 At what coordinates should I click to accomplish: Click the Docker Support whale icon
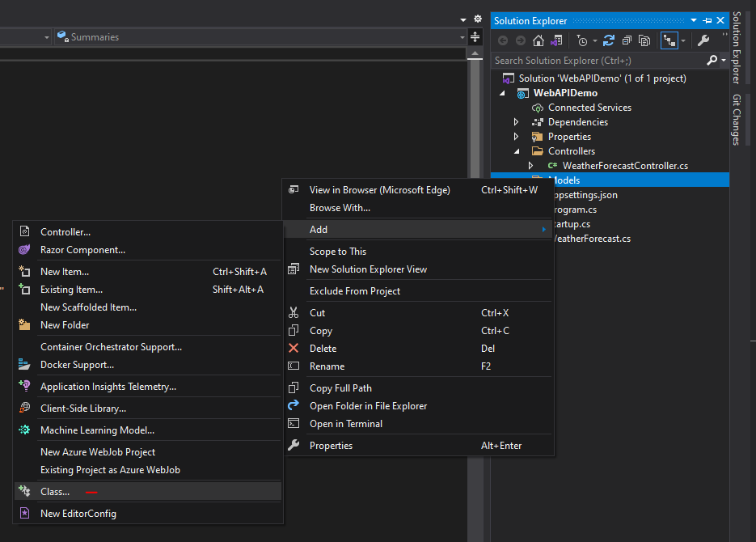(24, 364)
